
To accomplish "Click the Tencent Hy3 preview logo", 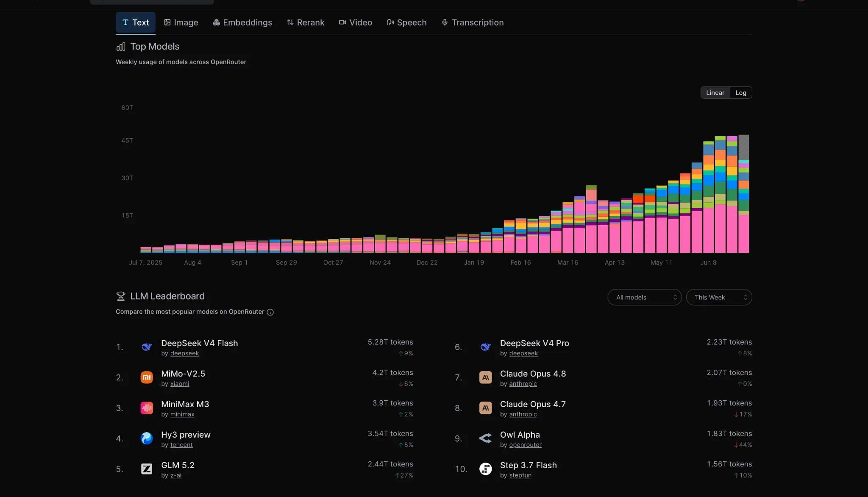I will (x=147, y=438).
